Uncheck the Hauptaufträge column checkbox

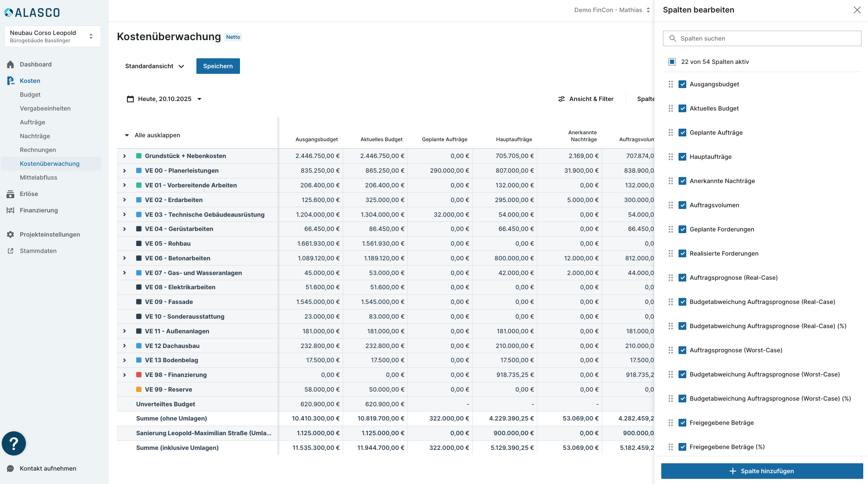(682, 157)
